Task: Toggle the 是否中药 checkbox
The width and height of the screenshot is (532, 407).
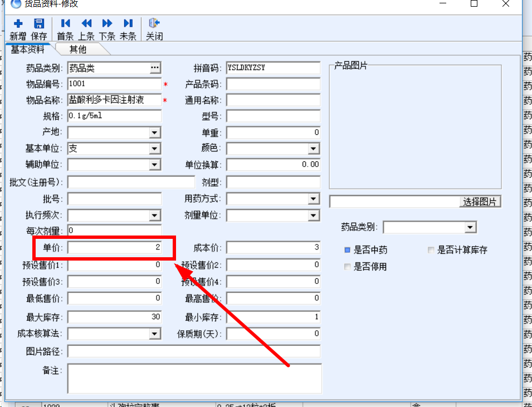Action: [x=347, y=251]
